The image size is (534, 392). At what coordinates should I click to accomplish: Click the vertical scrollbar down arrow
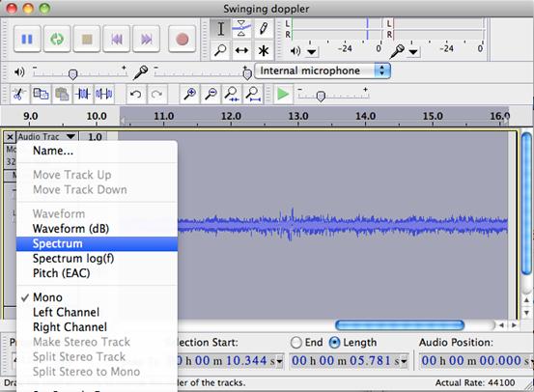527,313
